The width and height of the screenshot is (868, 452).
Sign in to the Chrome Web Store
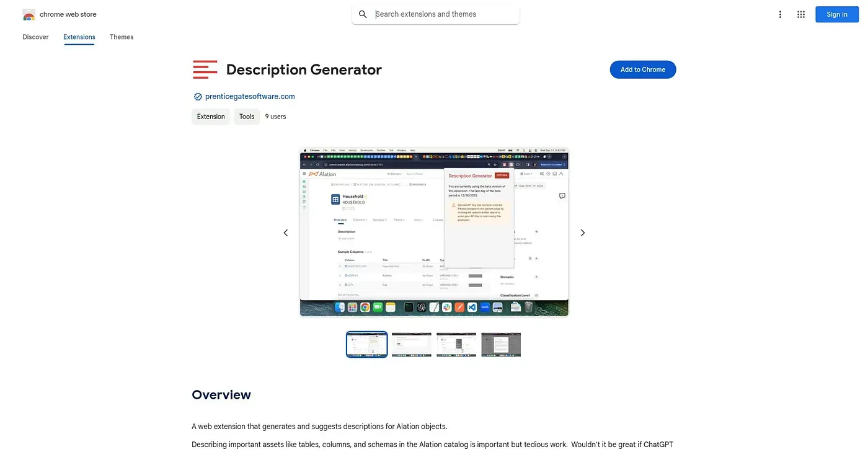(x=836, y=15)
